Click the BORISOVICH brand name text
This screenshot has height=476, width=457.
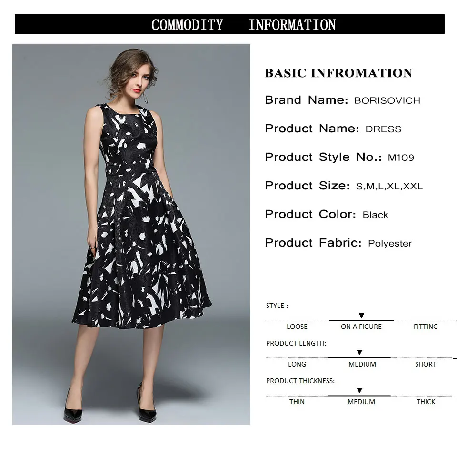click(x=387, y=100)
